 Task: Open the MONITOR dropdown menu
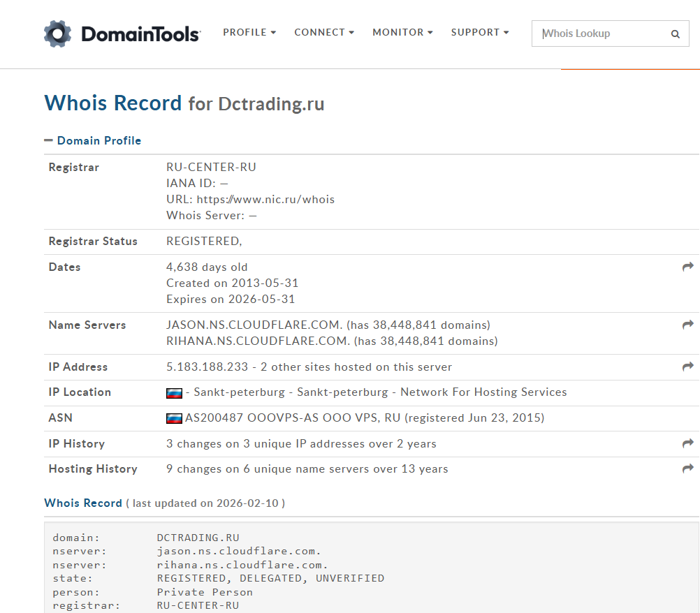pos(402,32)
